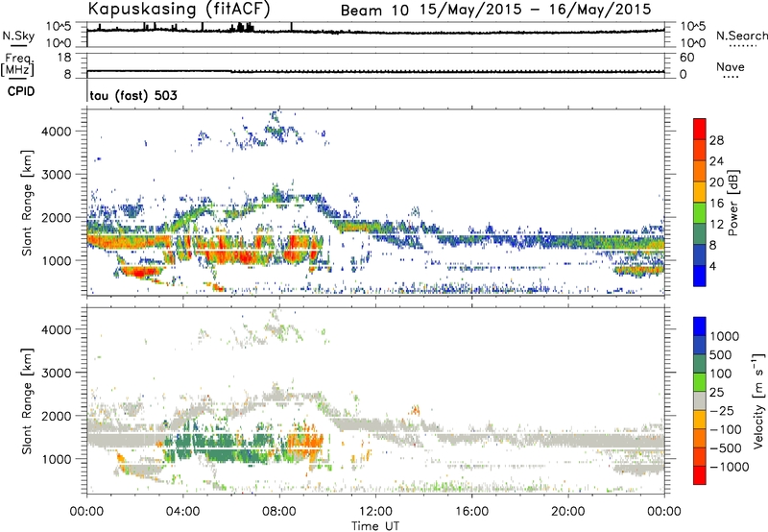The height and width of the screenshot is (532, 768).
Task: Click the orange negative-velocity patch near 09:00
Action: tap(305, 441)
